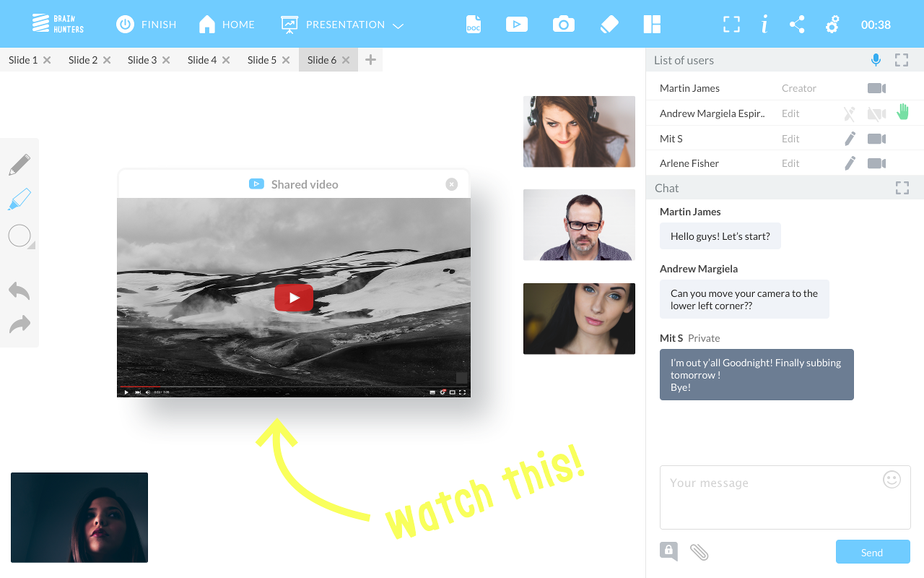Expand the Chat panel to fullscreen
The width and height of the screenshot is (924, 578).
pyautogui.click(x=902, y=188)
